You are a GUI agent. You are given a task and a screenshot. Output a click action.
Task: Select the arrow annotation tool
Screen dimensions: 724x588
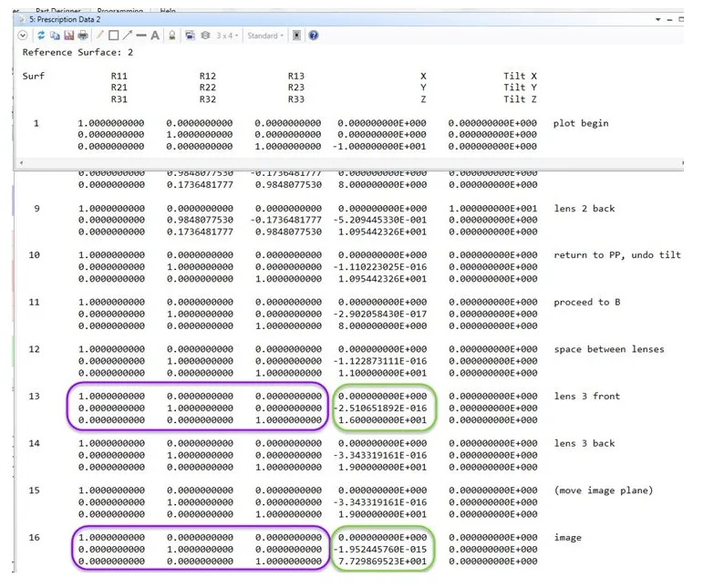click(x=128, y=36)
